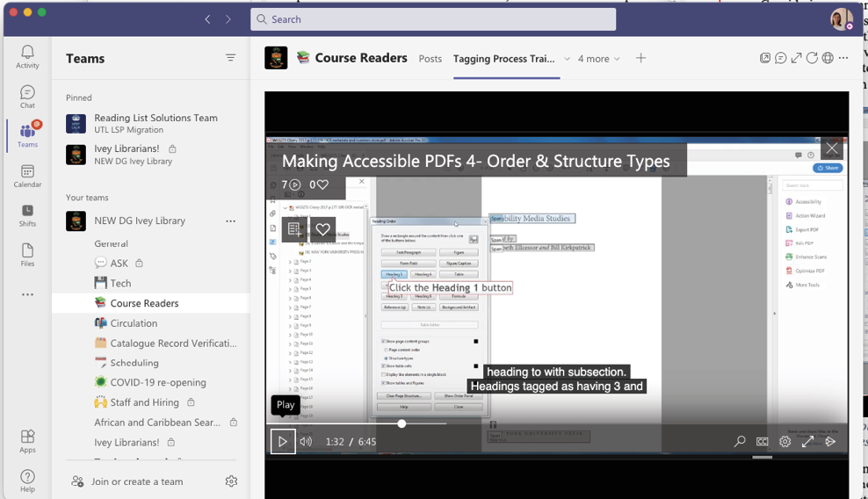Viewport: 868px width, 499px height.
Task: Open the ASK channel
Action: tap(119, 264)
